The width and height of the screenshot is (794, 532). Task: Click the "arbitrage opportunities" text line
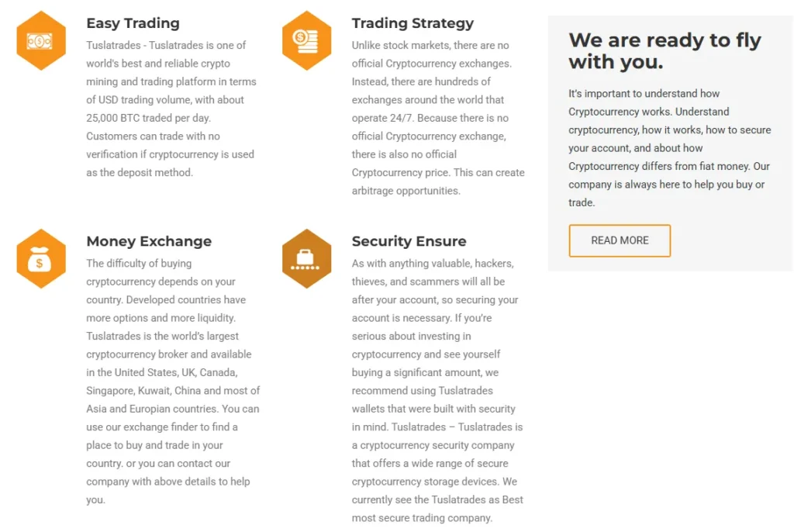406,191
